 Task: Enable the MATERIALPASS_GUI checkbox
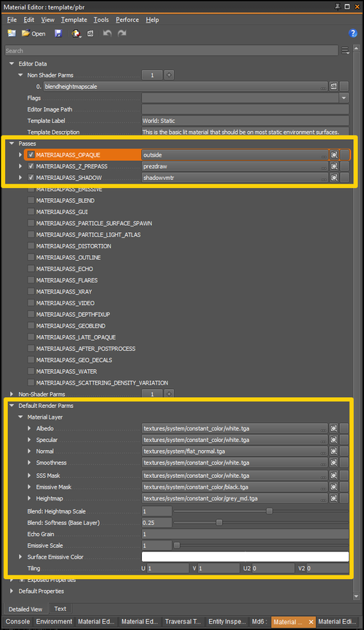(x=31, y=212)
